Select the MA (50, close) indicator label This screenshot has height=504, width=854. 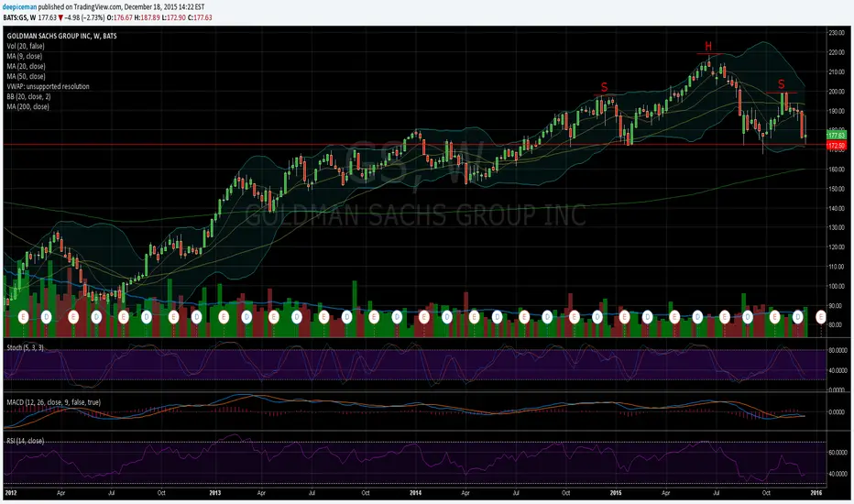pos(27,76)
